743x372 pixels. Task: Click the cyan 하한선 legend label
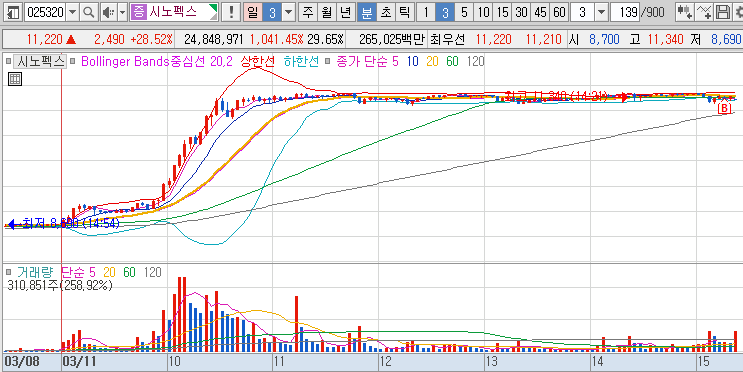pyautogui.click(x=302, y=61)
